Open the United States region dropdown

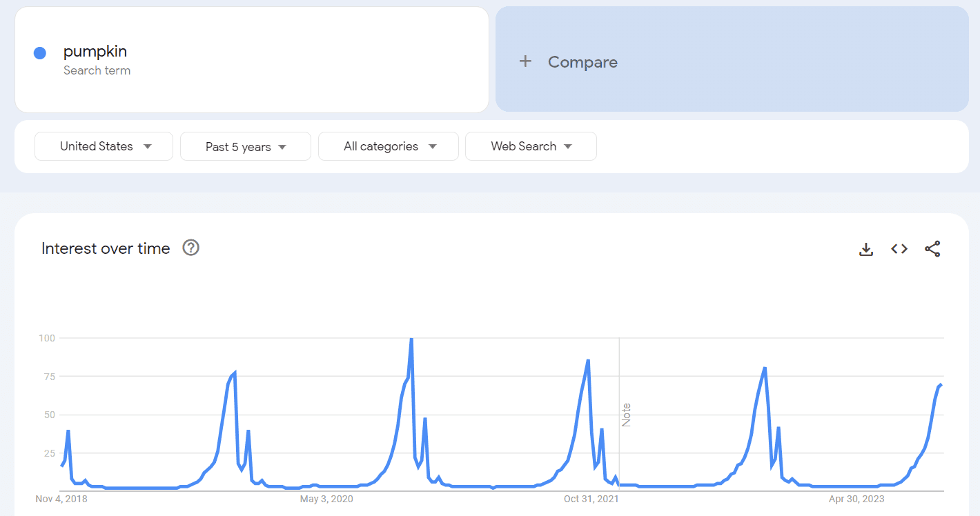104,146
